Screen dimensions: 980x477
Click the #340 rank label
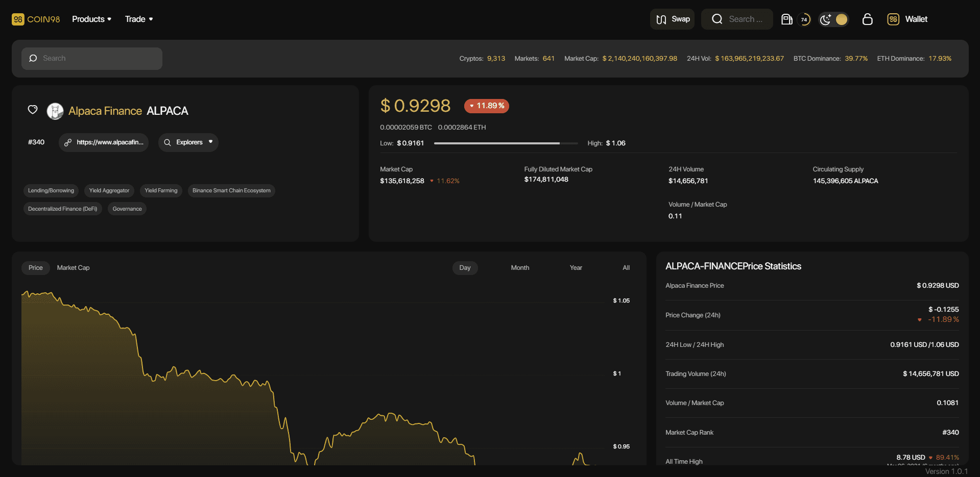[36, 142]
